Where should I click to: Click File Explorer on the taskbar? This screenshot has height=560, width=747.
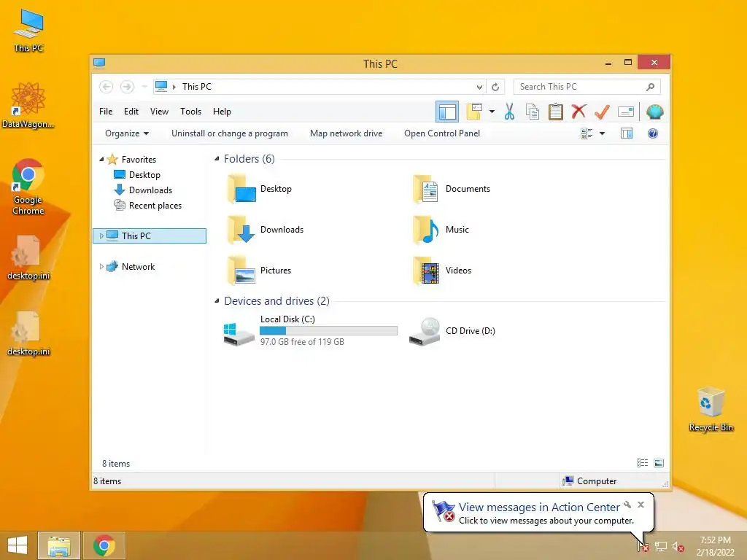(59, 545)
